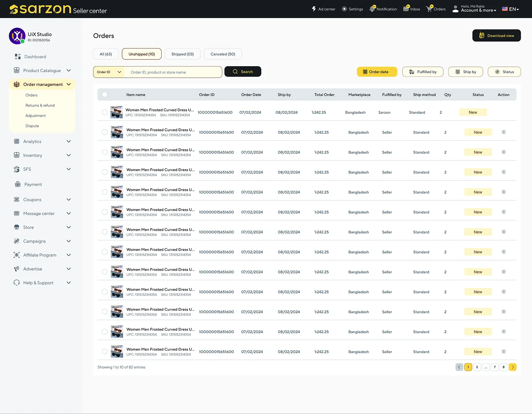Click the Inventory icon in the sidebar
The width and height of the screenshot is (532, 414).
[17, 155]
